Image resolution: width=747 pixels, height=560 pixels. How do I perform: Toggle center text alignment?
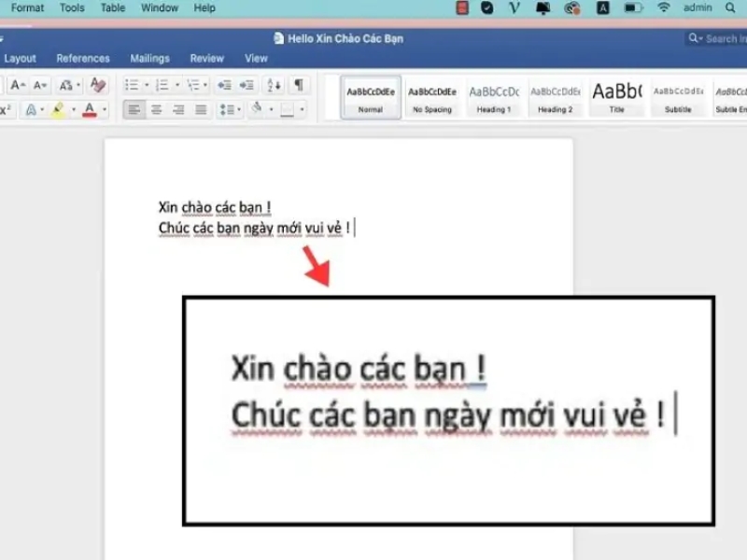[156, 110]
